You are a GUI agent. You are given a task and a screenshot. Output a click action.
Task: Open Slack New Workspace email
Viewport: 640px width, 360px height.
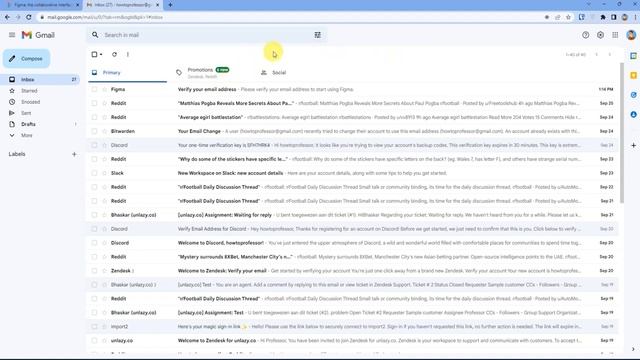pyautogui.click(x=353, y=173)
